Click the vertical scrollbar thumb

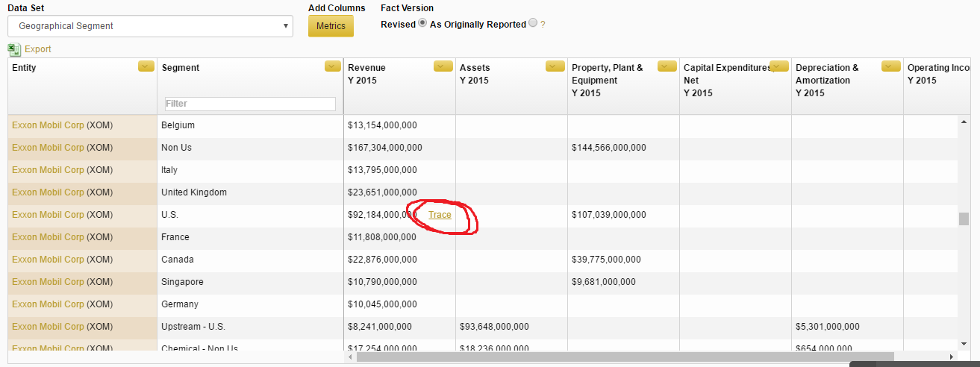point(964,219)
